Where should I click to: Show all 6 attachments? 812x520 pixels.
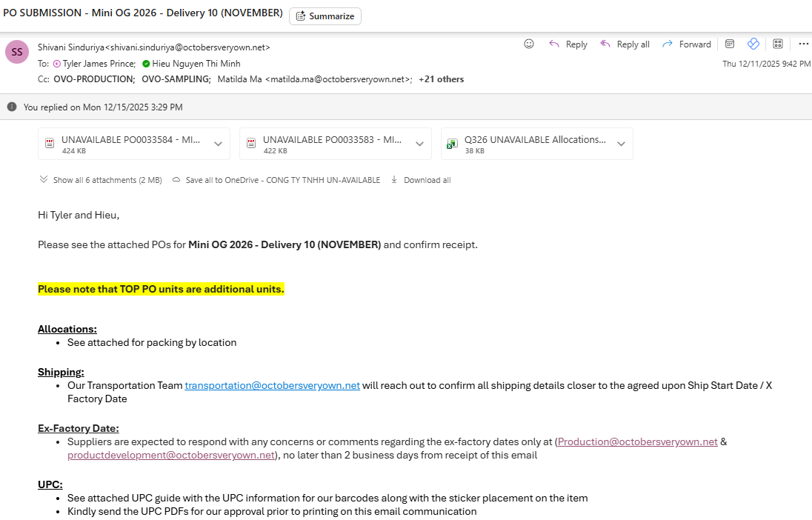tap(100, 180)
